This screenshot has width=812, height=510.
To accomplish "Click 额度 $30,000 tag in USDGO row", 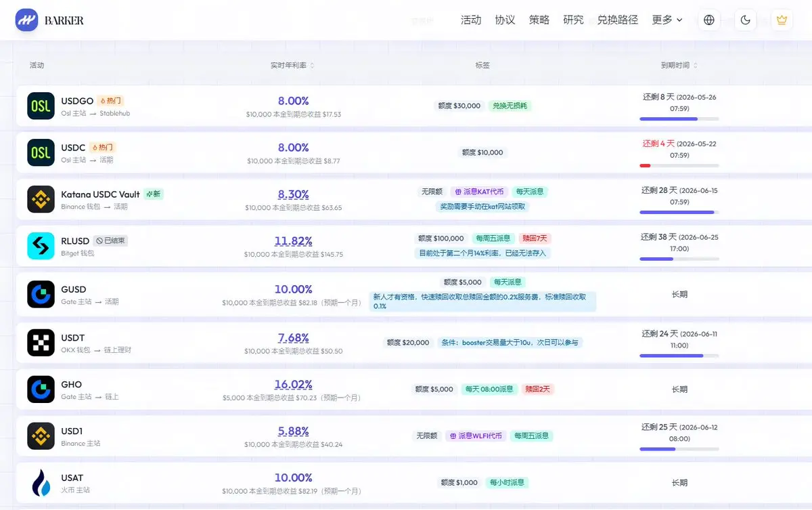I will 459,106.
